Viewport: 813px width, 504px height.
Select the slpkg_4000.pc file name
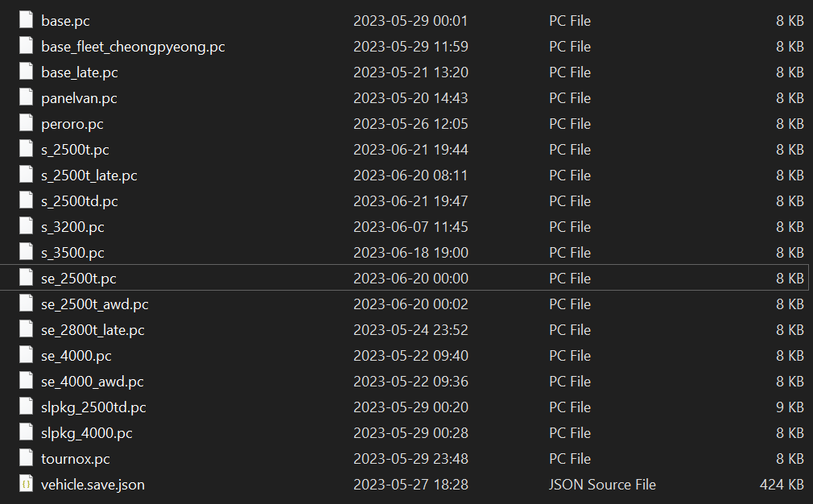(x=87, y=433)
